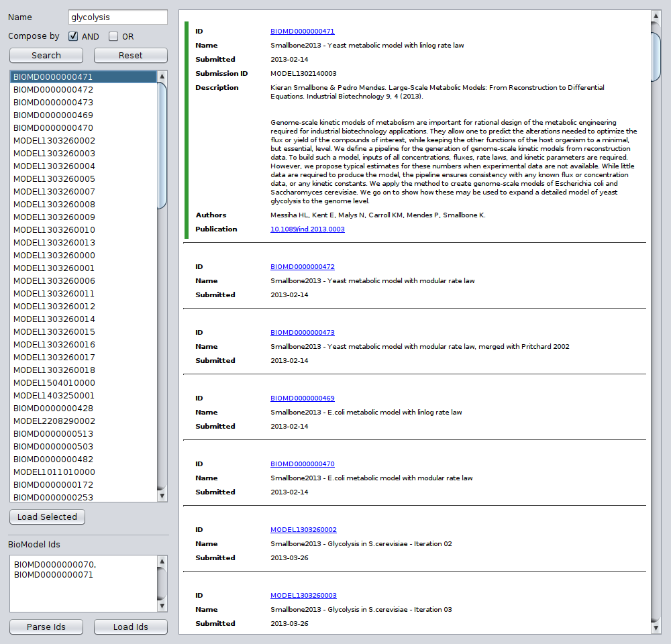Select MODEL1303260010 in the model list
Viewport: 671px width, 644px height.
point(83,230)
